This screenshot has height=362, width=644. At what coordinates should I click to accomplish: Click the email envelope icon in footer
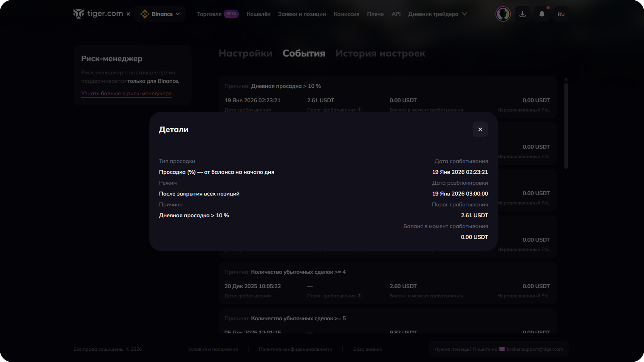[502, 349]
